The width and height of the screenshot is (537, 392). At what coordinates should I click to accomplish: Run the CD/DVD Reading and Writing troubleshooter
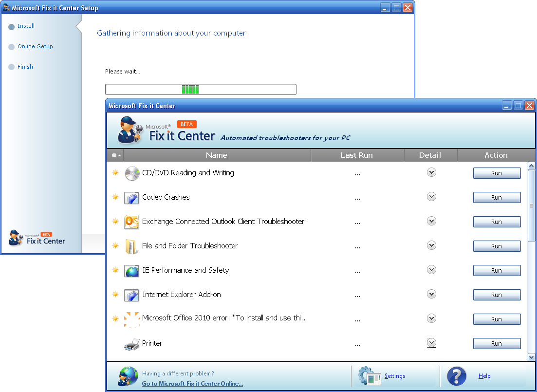click(x=497, y=173)
